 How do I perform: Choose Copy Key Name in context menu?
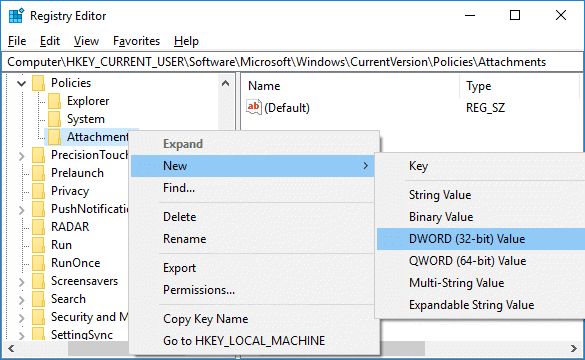pos(253,319)
